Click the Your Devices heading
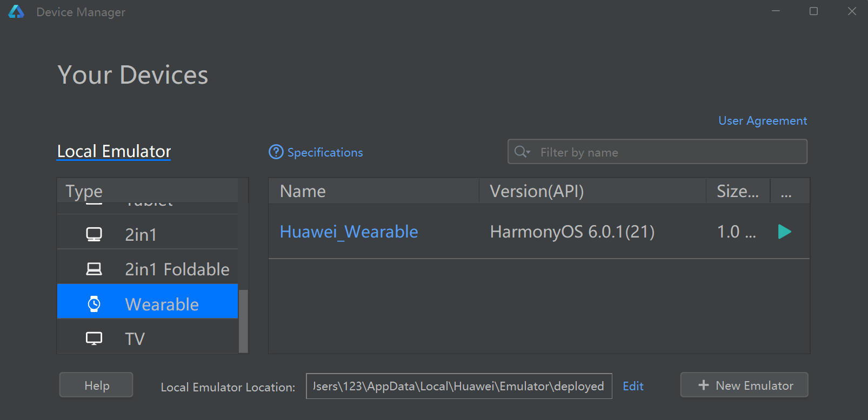The height and width of the screenshot is (420, 868). [133, 75]
